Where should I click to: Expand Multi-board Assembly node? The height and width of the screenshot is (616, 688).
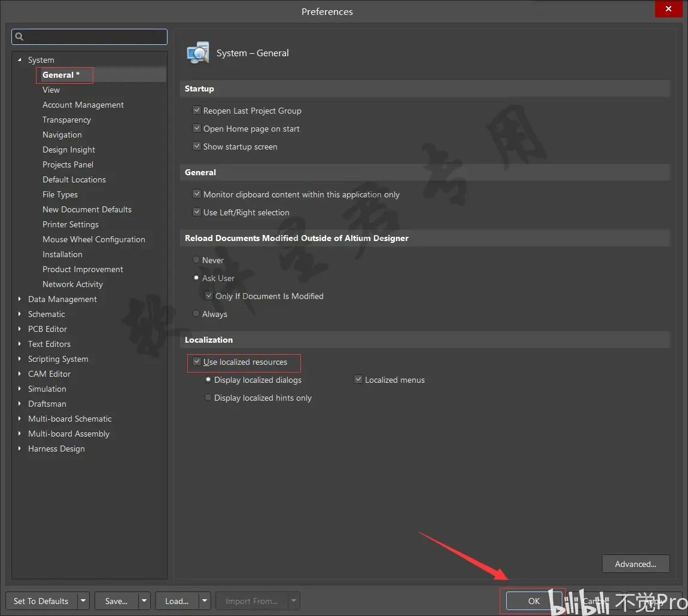pos(19,433)
